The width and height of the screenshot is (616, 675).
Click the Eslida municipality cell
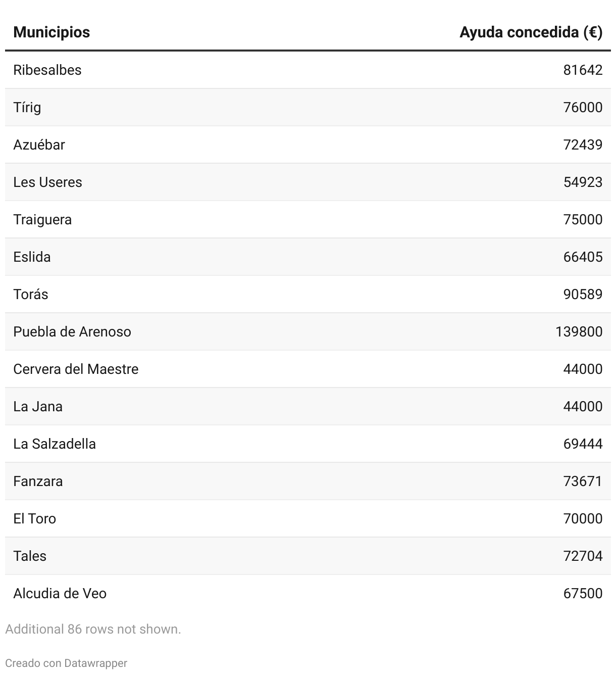pos(32,257)
